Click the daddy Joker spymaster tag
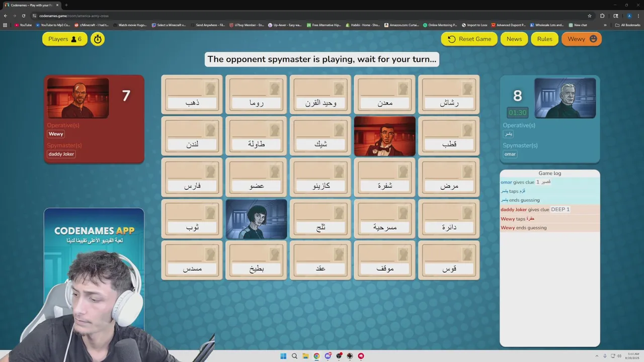Image resolution: width=644 pixels, height=362 pixels. point(61,154)
